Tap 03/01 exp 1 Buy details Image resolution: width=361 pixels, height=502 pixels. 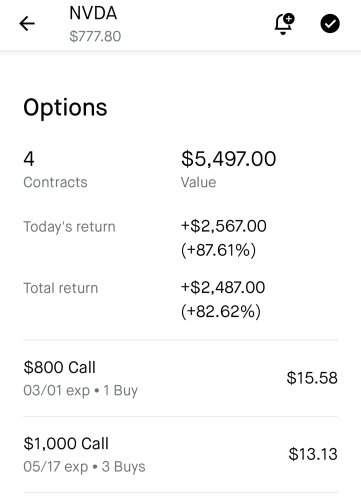point(80,390)
